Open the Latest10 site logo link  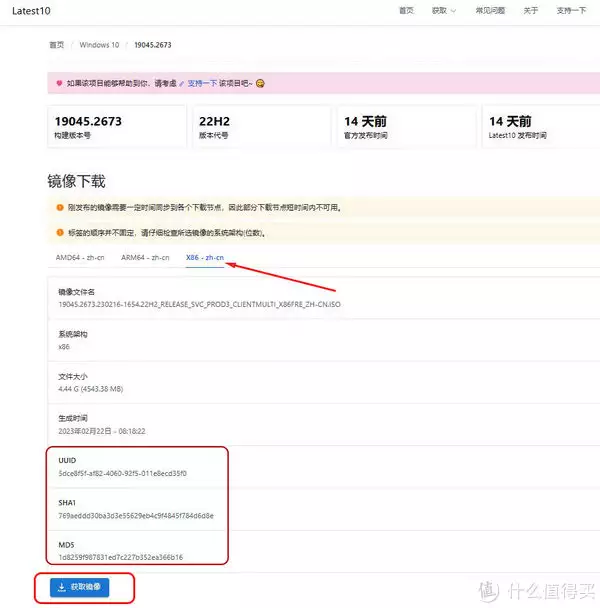point(31,11)
